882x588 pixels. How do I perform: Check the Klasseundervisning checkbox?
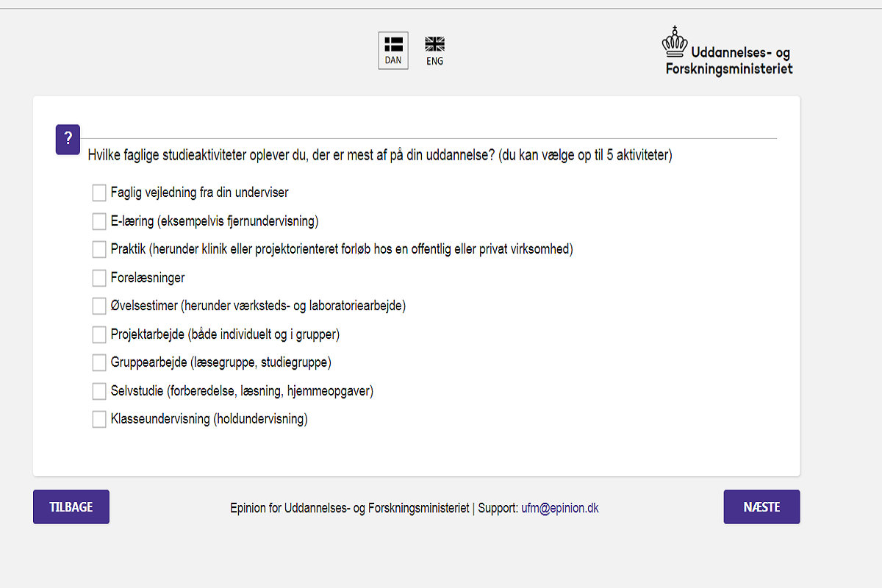(99, 419)
